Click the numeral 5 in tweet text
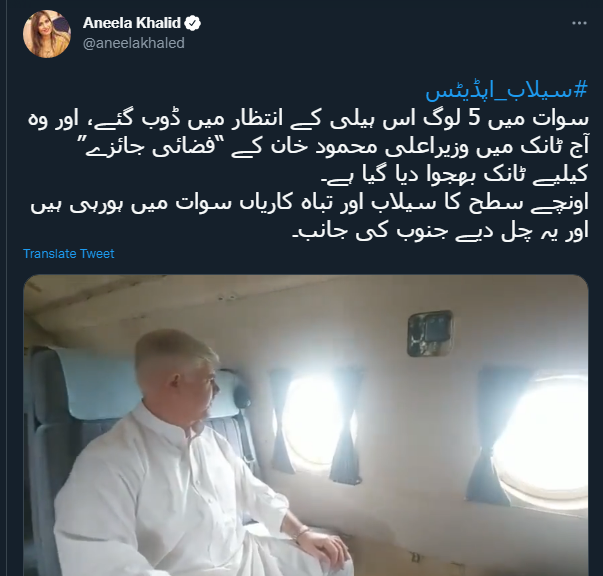 click(474, 119)
